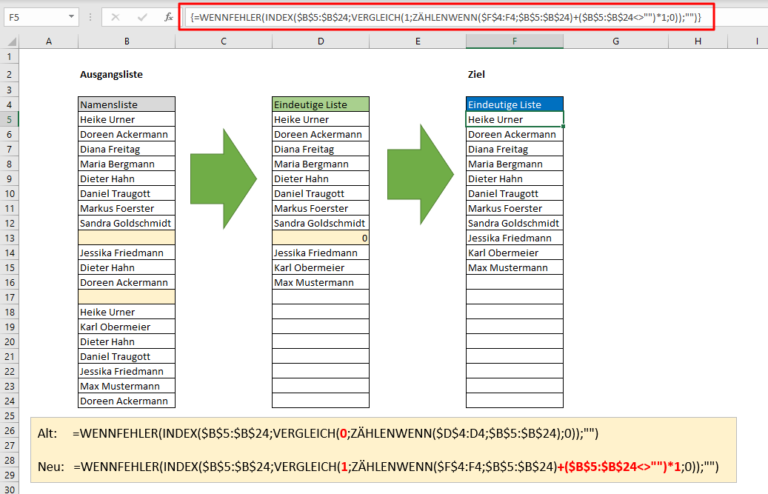
Task: Select column D header
Action: pos(320,41)
